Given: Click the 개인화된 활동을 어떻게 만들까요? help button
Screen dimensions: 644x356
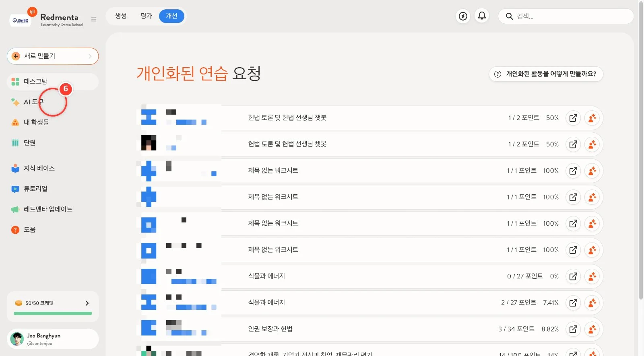Looking at the screenshot, I should tap(546, 74).
